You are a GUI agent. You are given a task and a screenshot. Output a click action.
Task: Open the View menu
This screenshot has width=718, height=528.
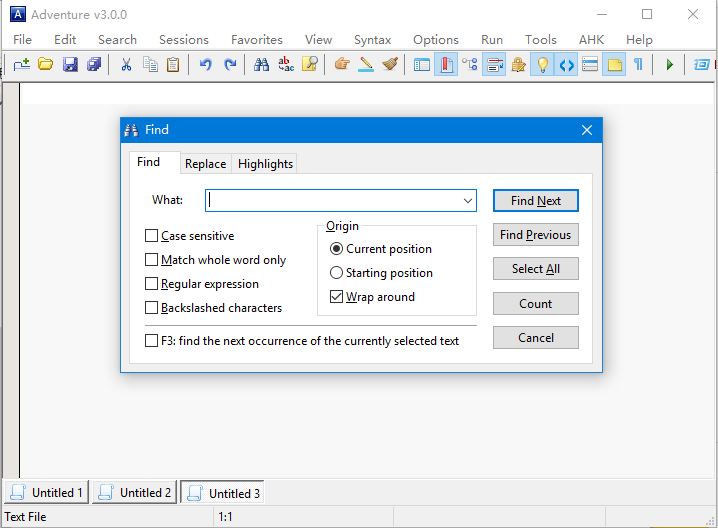coord(318,40)
